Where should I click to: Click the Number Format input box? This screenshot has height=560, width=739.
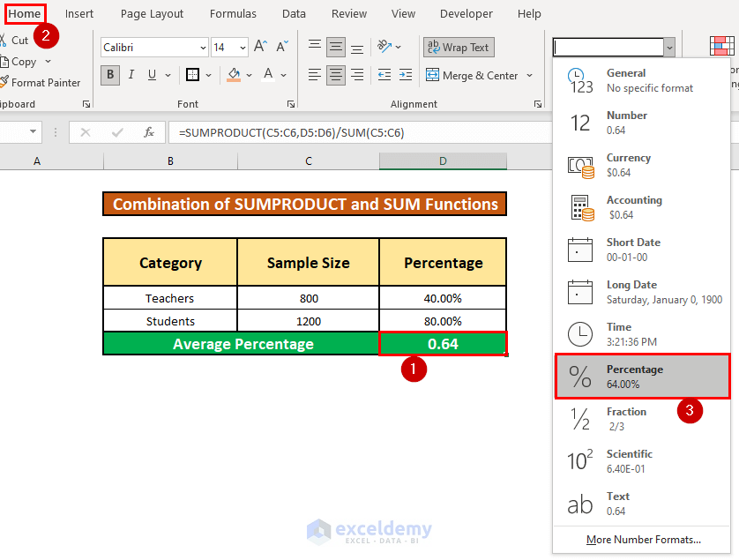click(x=608, y=48)
